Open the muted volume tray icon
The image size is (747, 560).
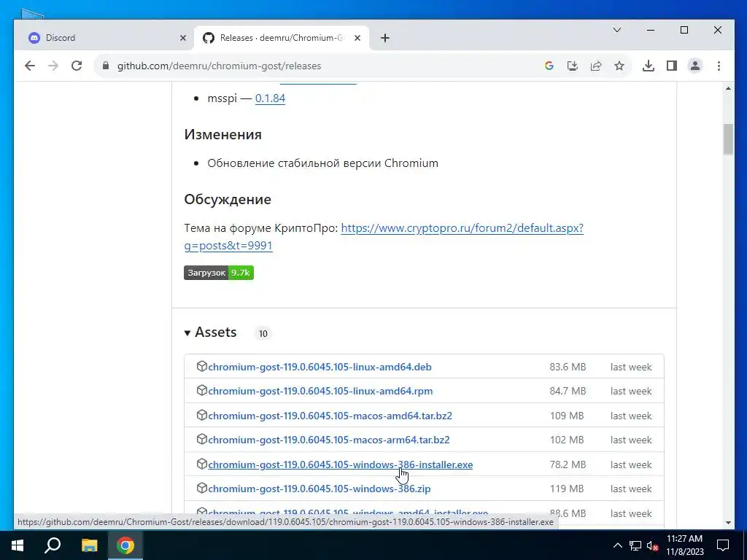[652, 545]
